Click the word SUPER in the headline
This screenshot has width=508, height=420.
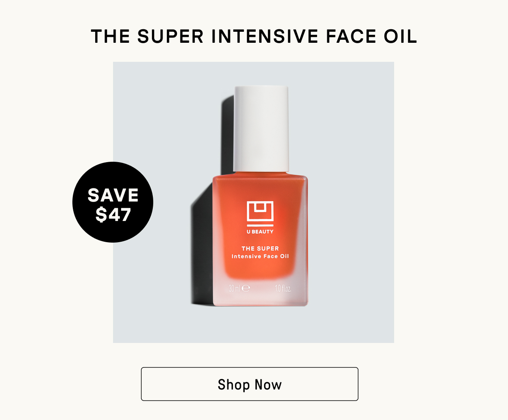coord(171,36)
